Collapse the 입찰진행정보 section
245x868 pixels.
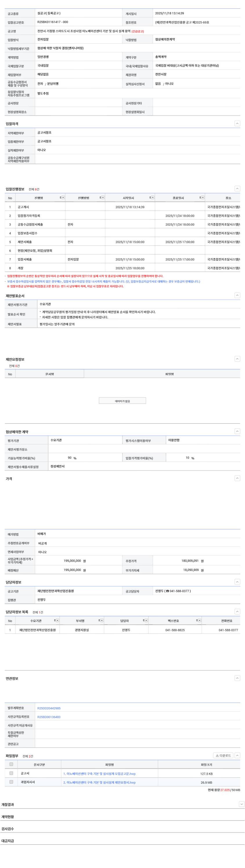point(237,189)
